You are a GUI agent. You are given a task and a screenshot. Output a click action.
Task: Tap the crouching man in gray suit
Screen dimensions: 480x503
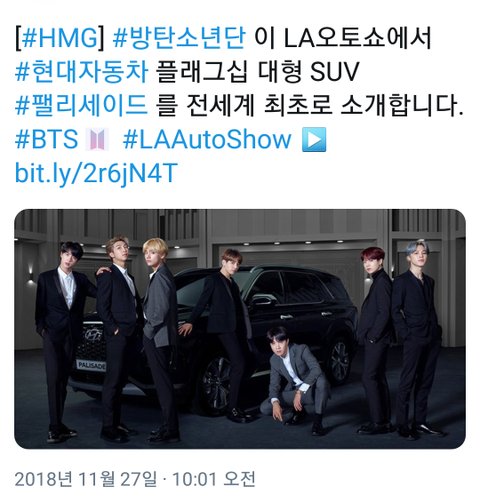click(295, 380)
